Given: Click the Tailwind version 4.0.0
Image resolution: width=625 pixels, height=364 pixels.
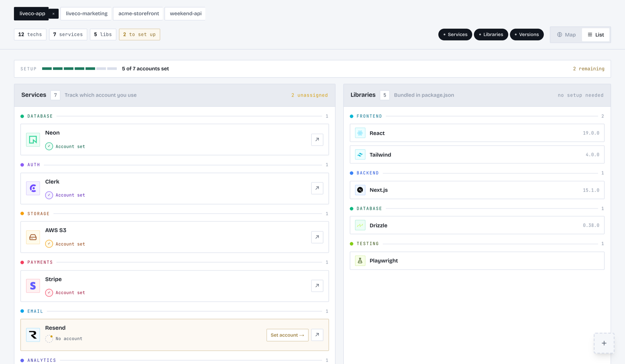Looking at the screenshot, I should click(x=592, y=155).
